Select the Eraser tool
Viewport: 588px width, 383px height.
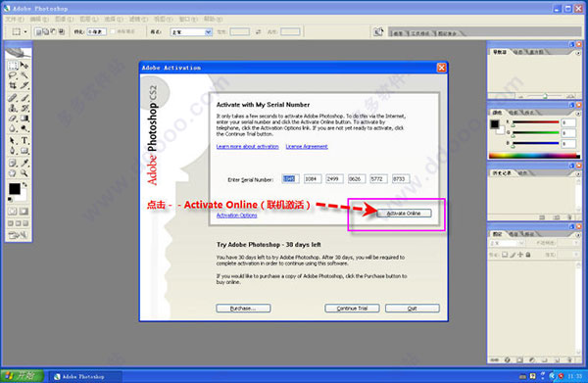[13, 119]
